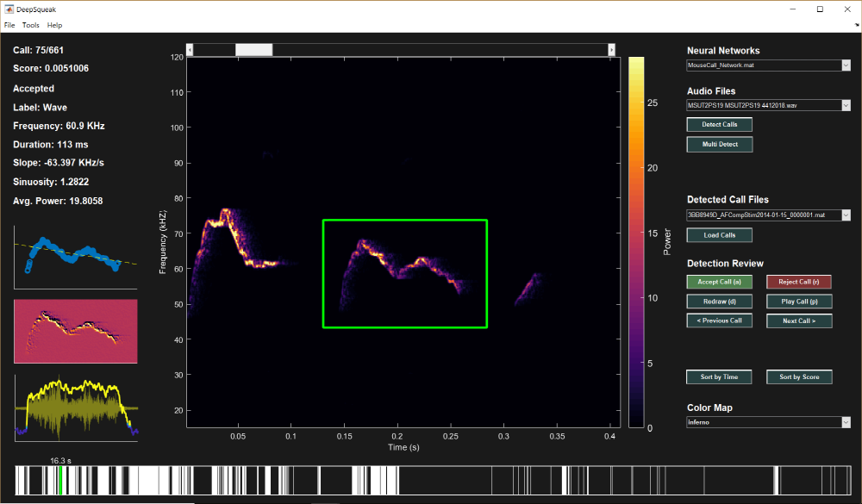Open the File menu
The height and width of the screenshot is (504, 862).
(x=9, y=26)
